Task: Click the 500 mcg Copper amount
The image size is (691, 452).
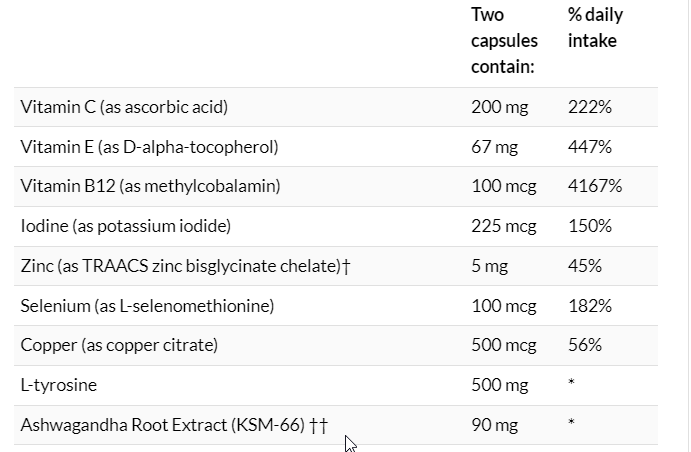Action: [x=503, y=345]
